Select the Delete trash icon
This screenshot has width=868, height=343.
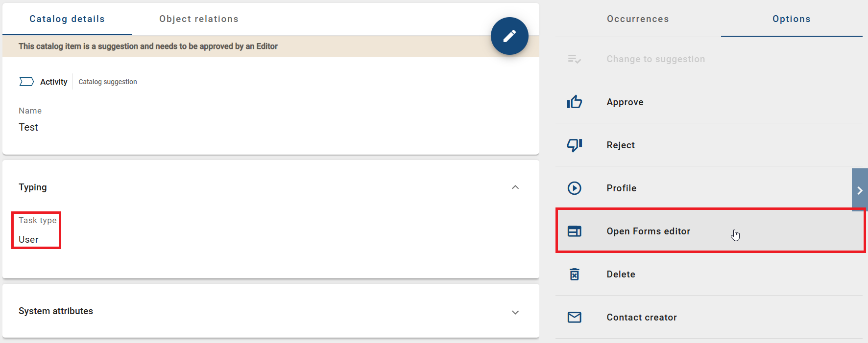574,274
